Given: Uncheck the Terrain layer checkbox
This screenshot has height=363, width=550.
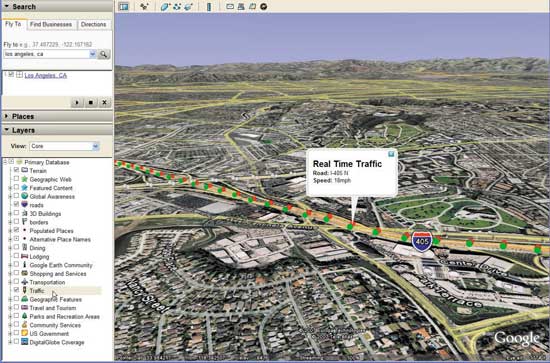Looking at the screenshot, I should click(x=16, y=170).
